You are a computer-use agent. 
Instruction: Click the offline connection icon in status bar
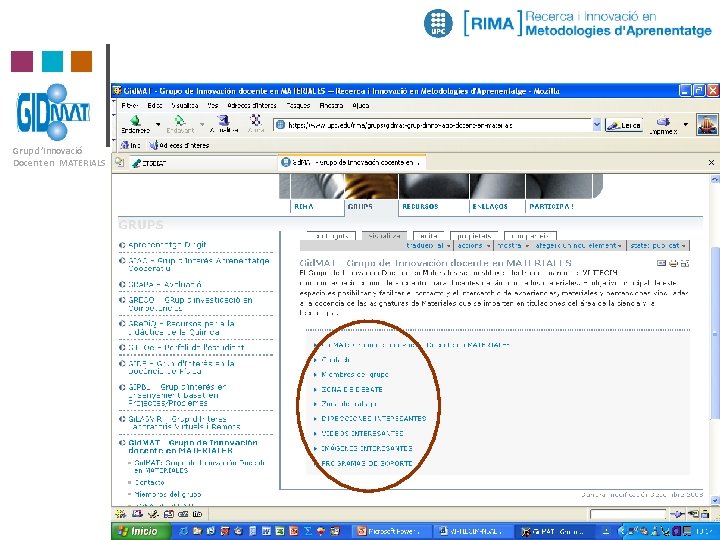677,514
